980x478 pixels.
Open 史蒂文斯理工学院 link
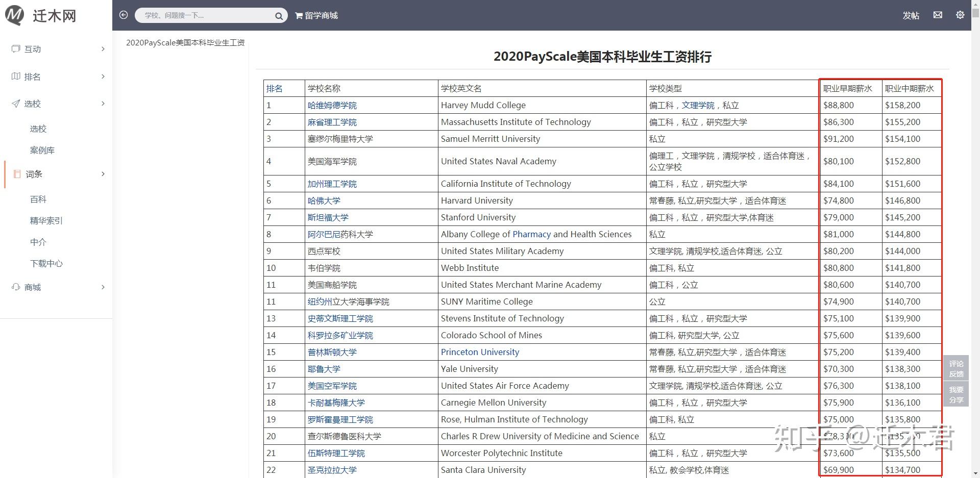point(340,318)
